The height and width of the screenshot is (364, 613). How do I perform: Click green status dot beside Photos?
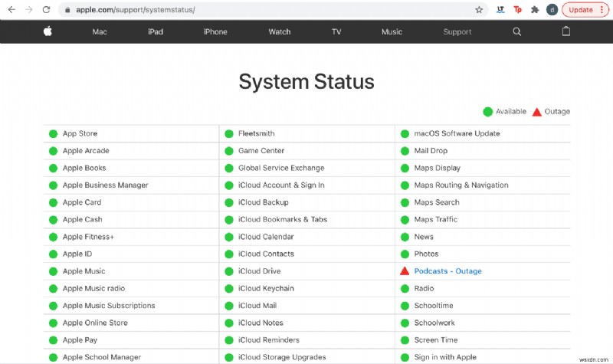[x=405, y=254]
